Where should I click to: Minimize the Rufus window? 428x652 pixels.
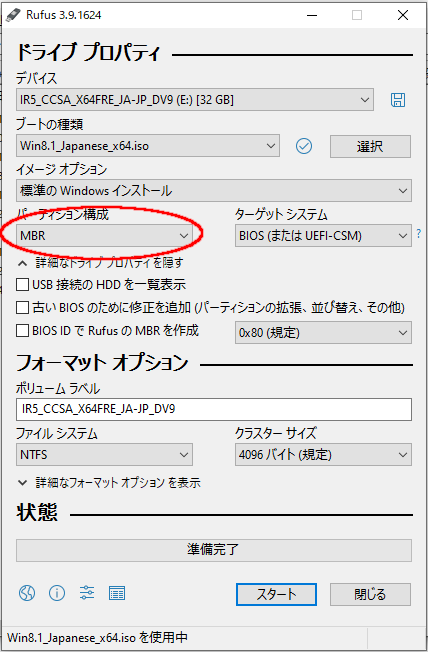pos(312,15)
